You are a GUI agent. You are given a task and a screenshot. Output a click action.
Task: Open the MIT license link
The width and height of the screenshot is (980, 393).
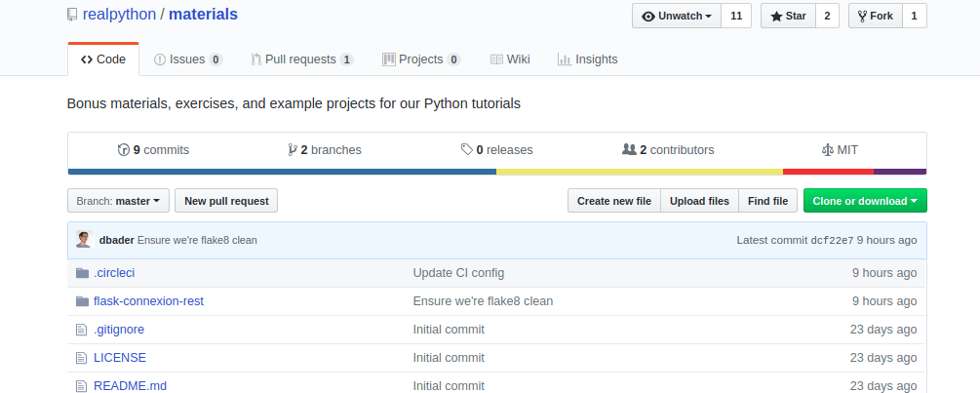pos(840,150)
